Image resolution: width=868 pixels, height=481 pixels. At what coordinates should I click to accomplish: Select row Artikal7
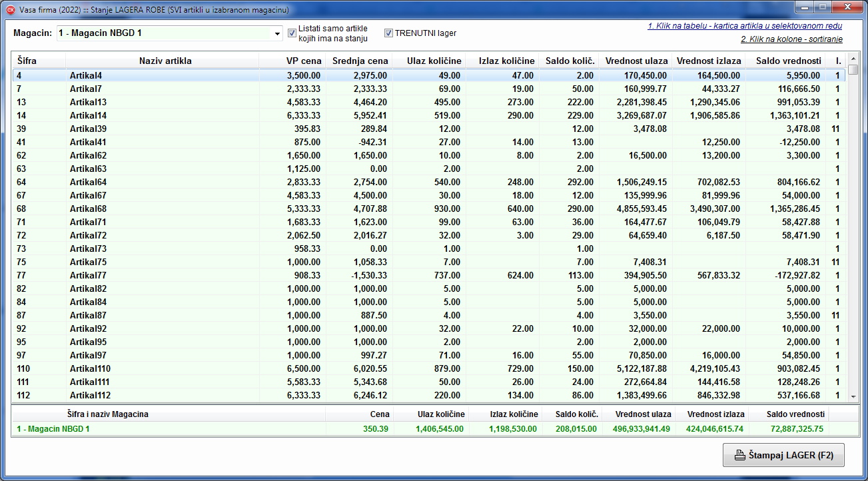429,89
